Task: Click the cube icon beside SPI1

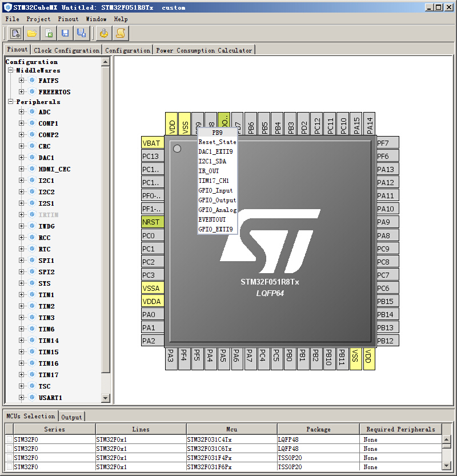Action: coord(32,260)
